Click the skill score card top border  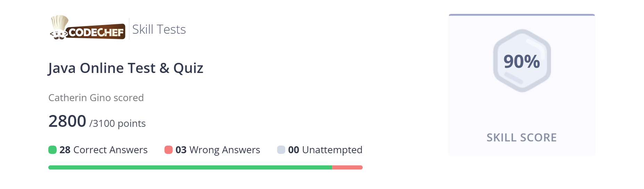click(522, 15)
